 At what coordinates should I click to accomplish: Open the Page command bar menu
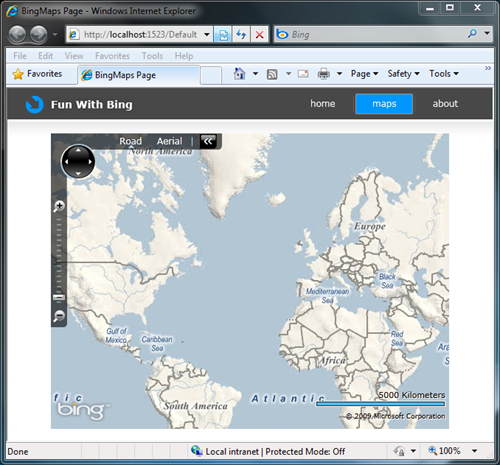pyautogui.click(x=364, y=74)
